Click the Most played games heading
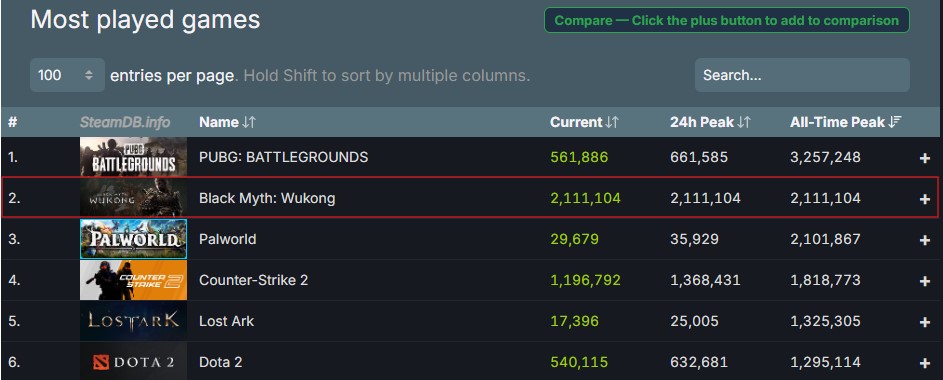 146,20
